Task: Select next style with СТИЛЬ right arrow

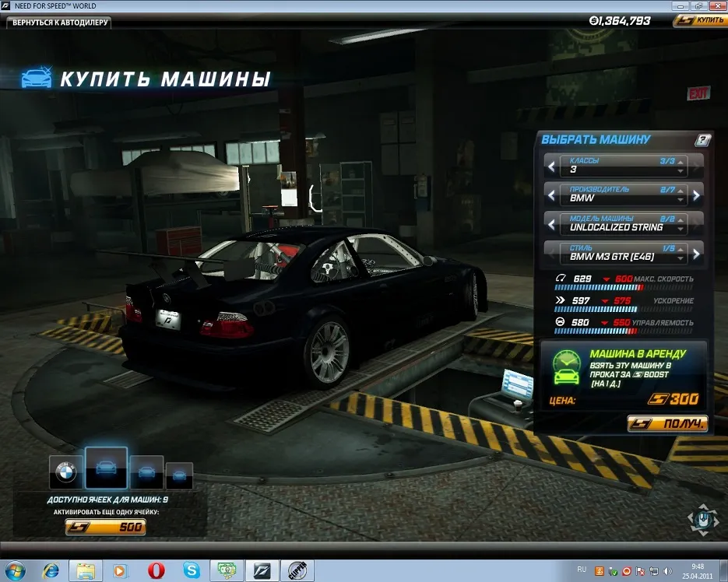Action: [x=696, y=254]
